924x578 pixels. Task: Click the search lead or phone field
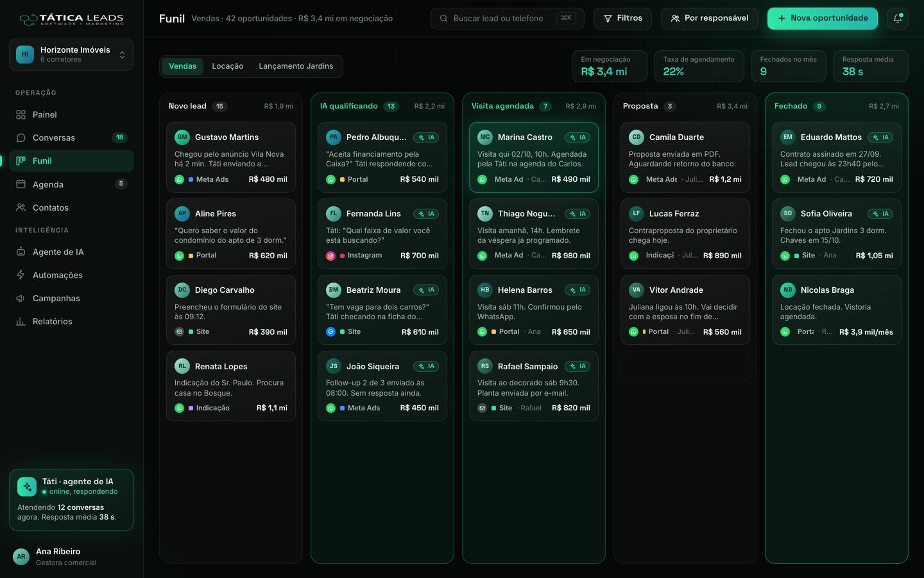(508, 19)
